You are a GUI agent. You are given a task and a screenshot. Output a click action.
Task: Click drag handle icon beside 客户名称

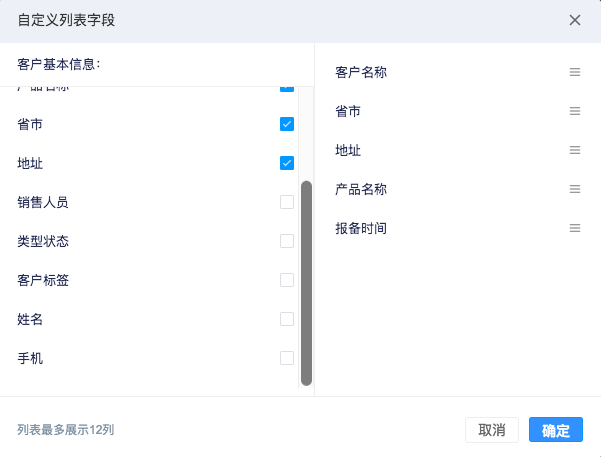pos(575,72)
